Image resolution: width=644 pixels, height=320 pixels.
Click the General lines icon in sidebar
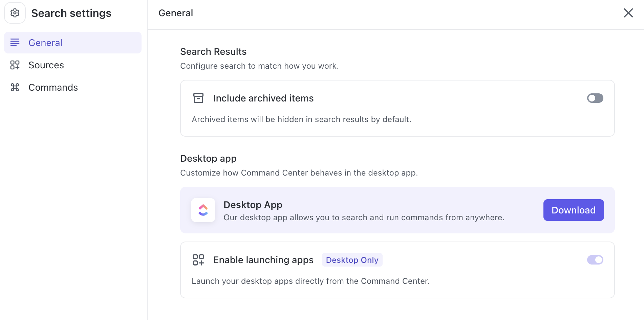15,43
